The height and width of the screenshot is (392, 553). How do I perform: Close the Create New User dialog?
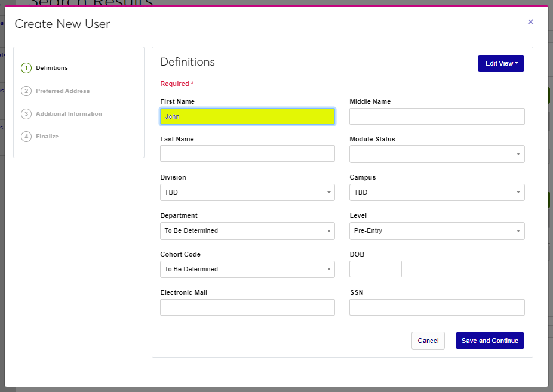click(x=530, y=22)
